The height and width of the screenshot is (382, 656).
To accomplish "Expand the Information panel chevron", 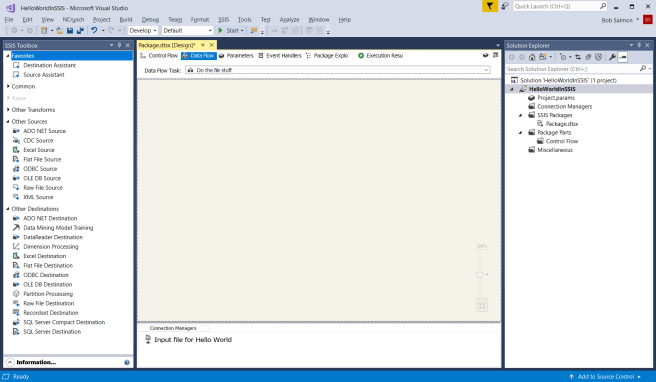I will click(x=10, y=362).
